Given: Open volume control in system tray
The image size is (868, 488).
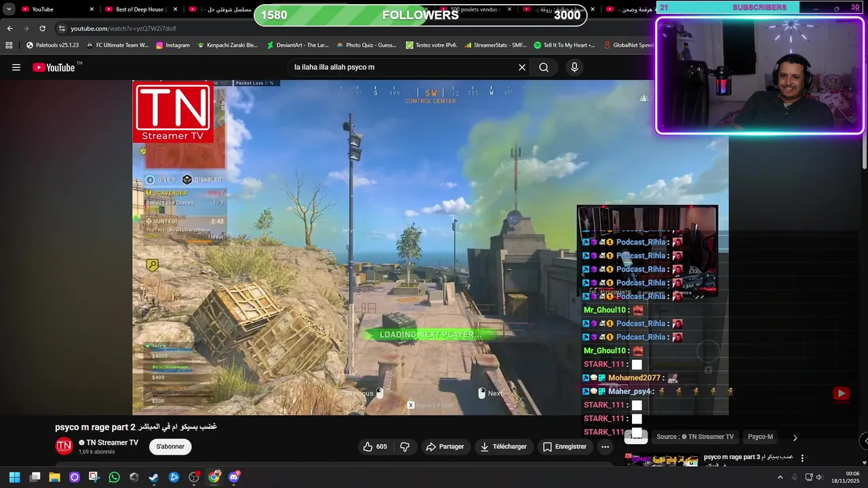Looking at the screenshot, I should pos(819,477).
